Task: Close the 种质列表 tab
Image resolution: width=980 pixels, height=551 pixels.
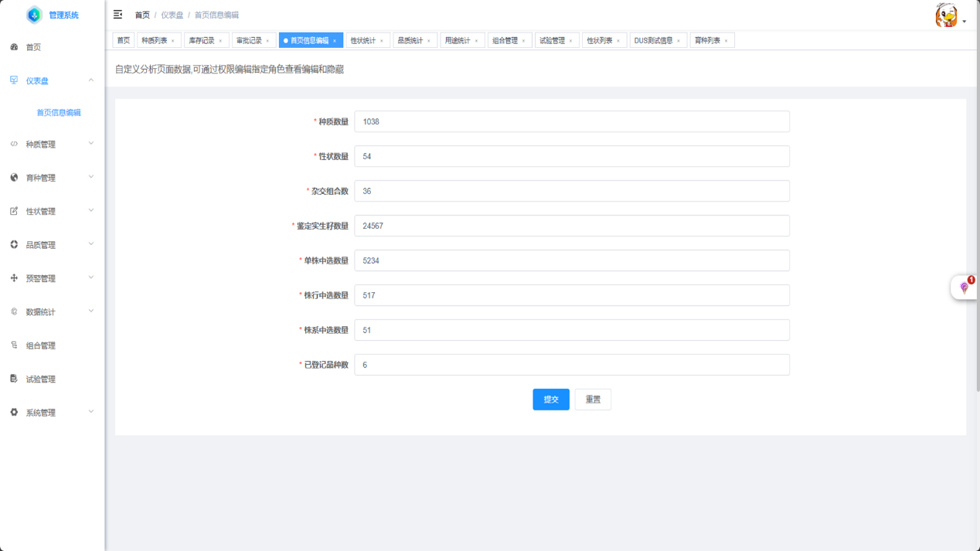Action: click(173, 41)
